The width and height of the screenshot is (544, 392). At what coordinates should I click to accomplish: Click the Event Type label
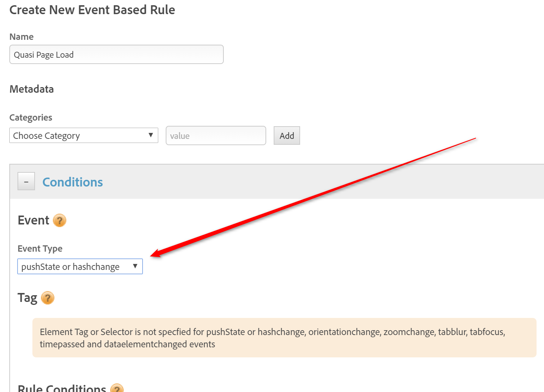pyautogui.click(x=40, y=249)
